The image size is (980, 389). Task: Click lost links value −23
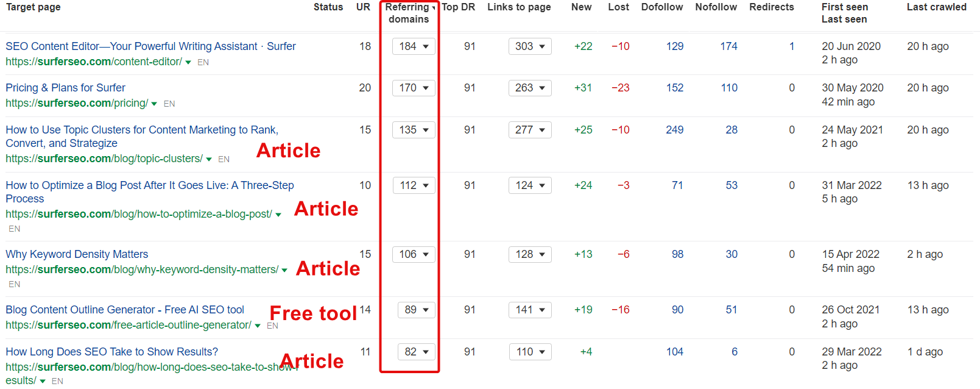(621, 88)
